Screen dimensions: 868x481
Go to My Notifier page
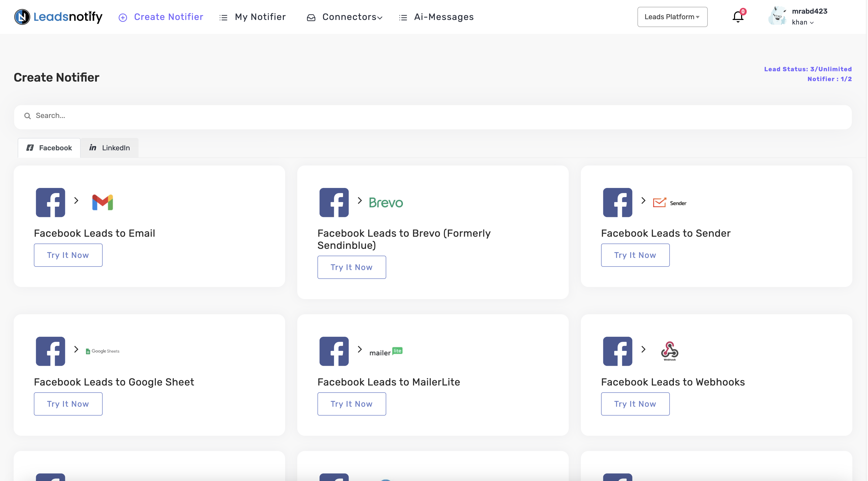tap(252, 17)
